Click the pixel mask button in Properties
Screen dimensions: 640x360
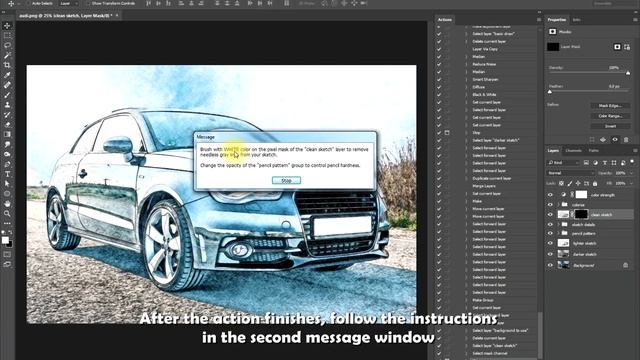point(617,47)
